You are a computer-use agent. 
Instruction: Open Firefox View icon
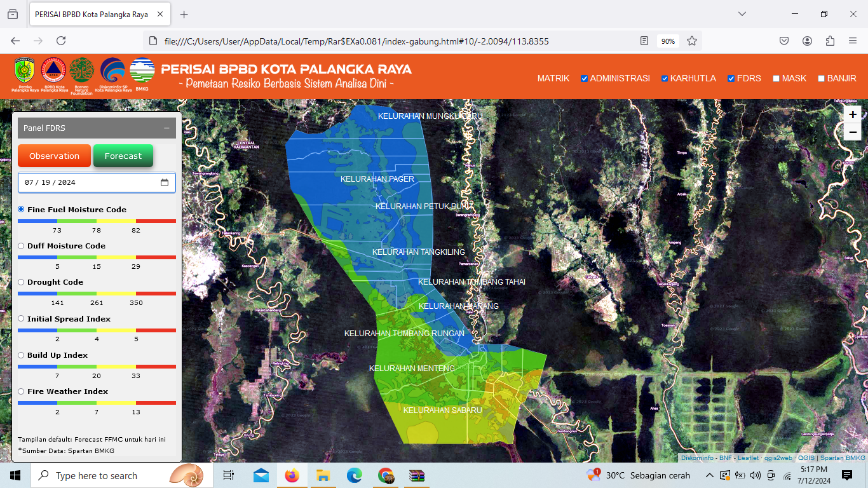pyautogui.click(x=13, y=14)
